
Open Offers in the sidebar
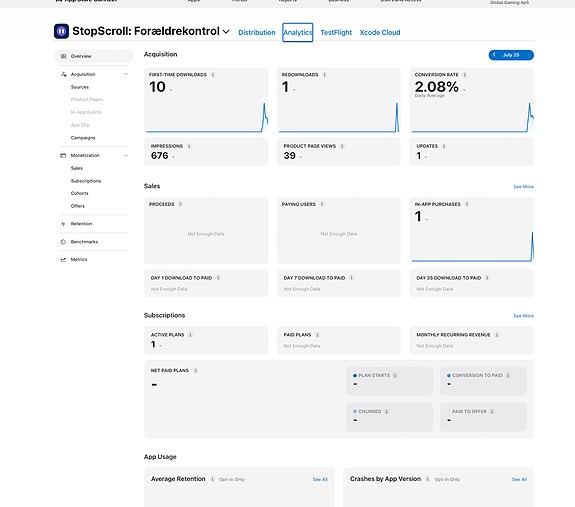pyautogui.click(x=77, y=206)
